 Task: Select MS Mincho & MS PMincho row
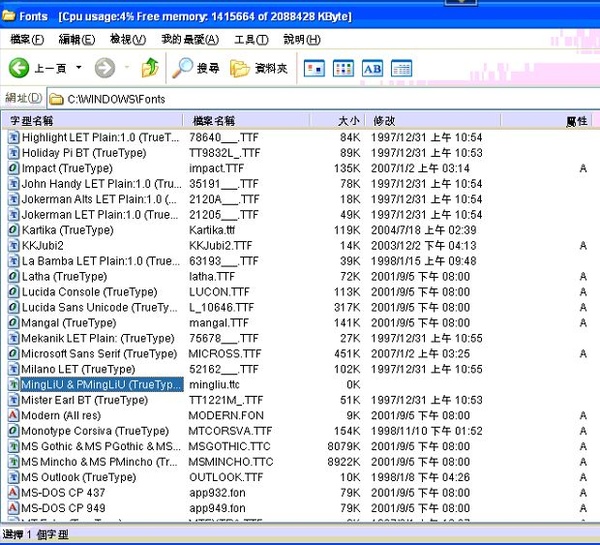click(298, 462)
